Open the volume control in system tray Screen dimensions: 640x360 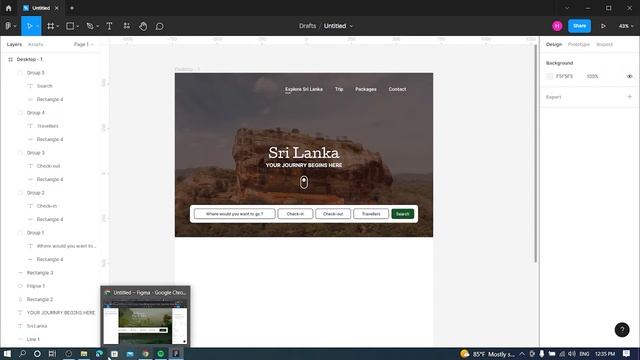pos(572,353)
